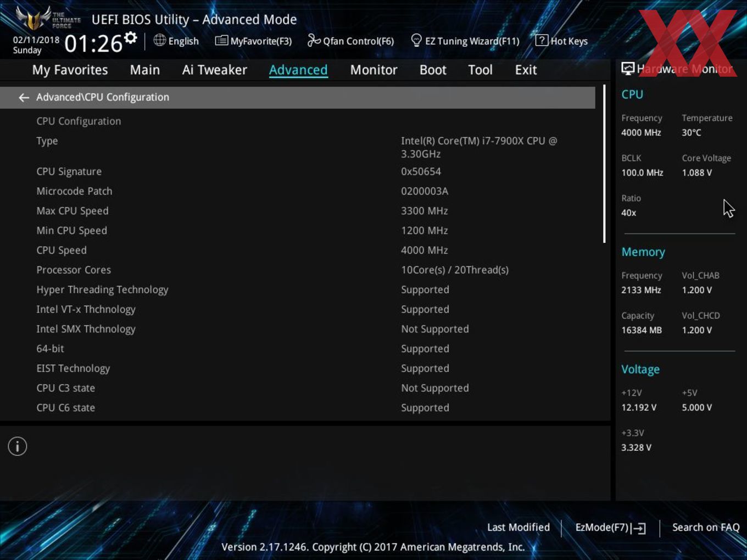Click the EZ Tuning Wizard lightbulb icon

(x=416, y=40)
